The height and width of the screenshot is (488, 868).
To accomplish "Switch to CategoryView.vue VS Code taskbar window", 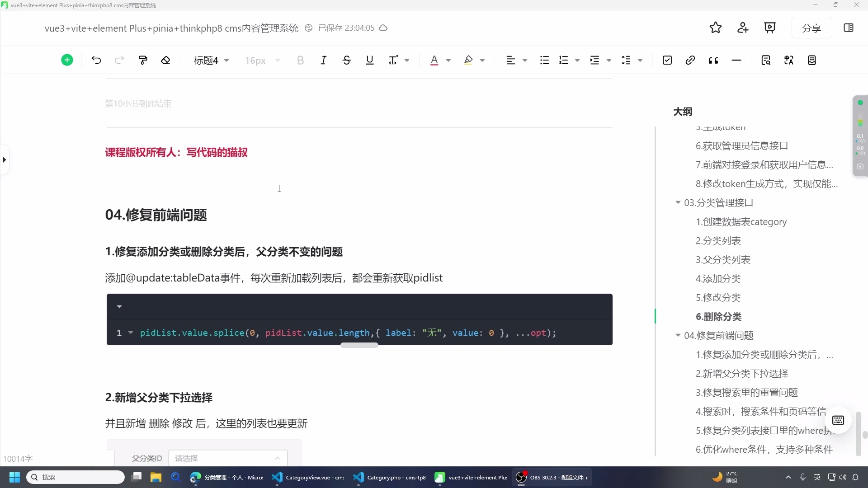I will pos(308,477).
